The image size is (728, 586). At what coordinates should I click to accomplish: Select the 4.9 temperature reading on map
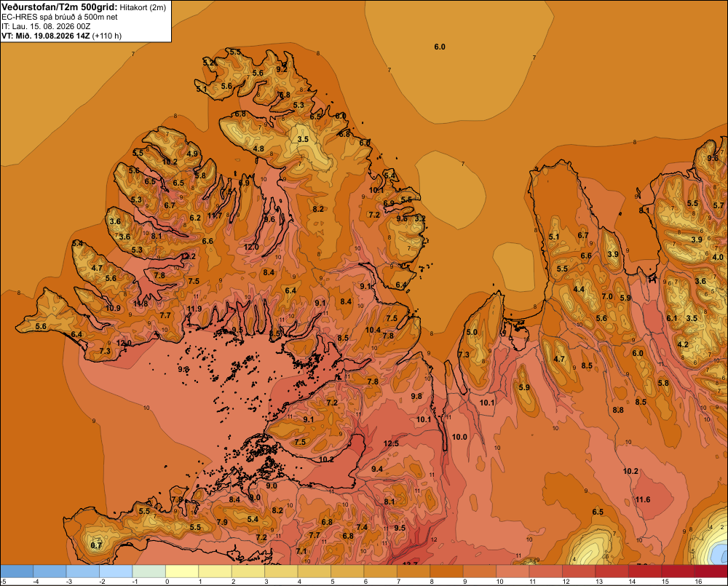click(x=192, y=154)
